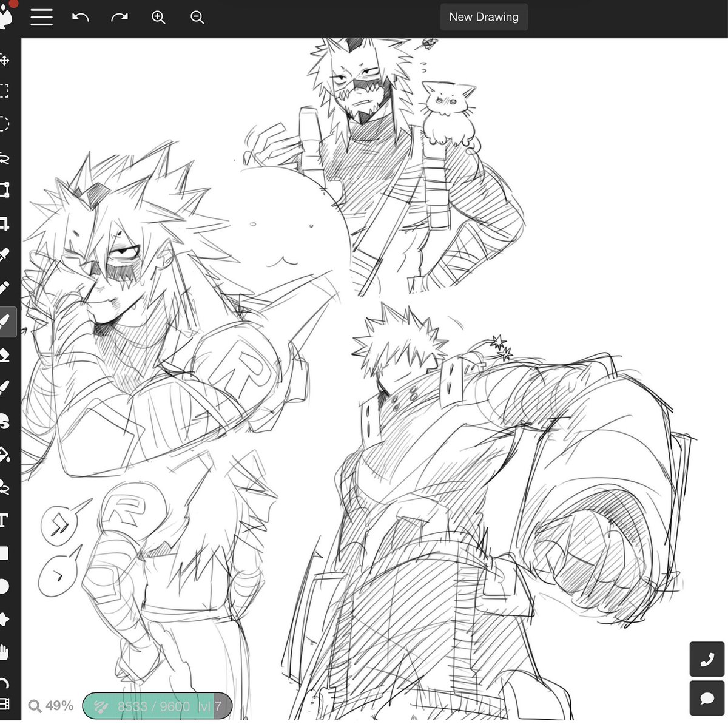Zoom out with the minus magnifier

coord(197,17)
